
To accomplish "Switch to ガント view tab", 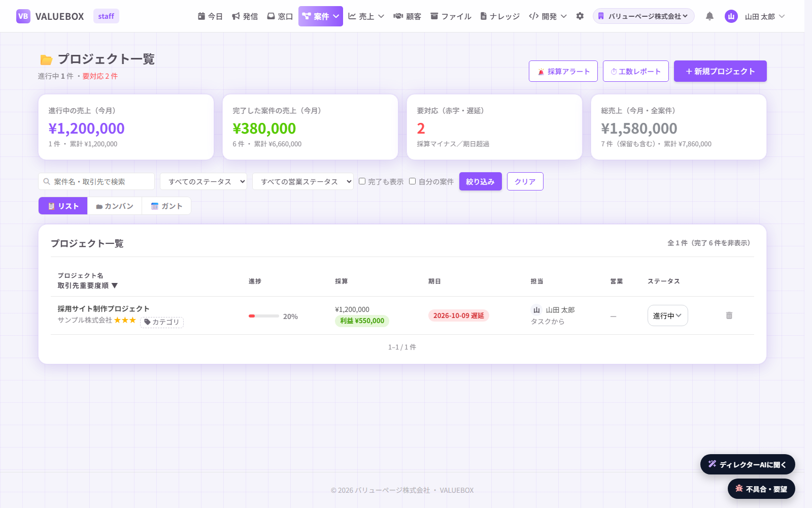I will coord(166,206).
